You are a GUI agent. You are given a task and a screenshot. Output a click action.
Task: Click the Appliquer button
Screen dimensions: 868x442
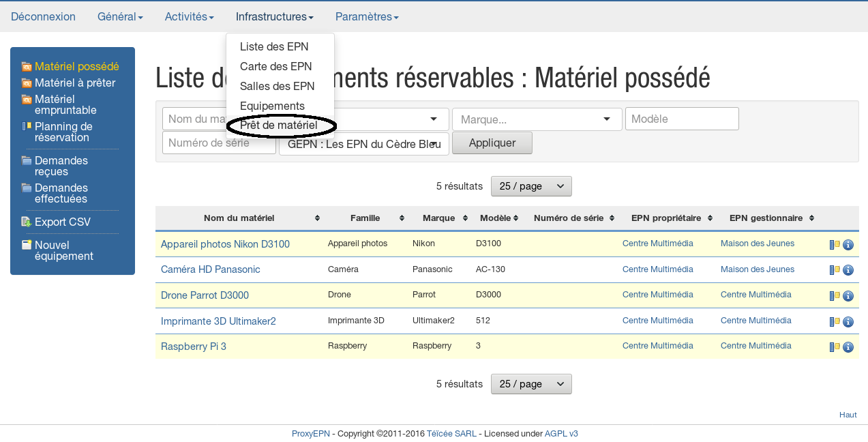click(x=492, y=143)
